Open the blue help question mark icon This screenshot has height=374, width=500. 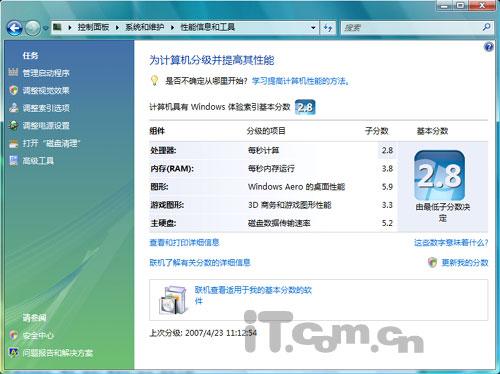[x=489, y=47]
